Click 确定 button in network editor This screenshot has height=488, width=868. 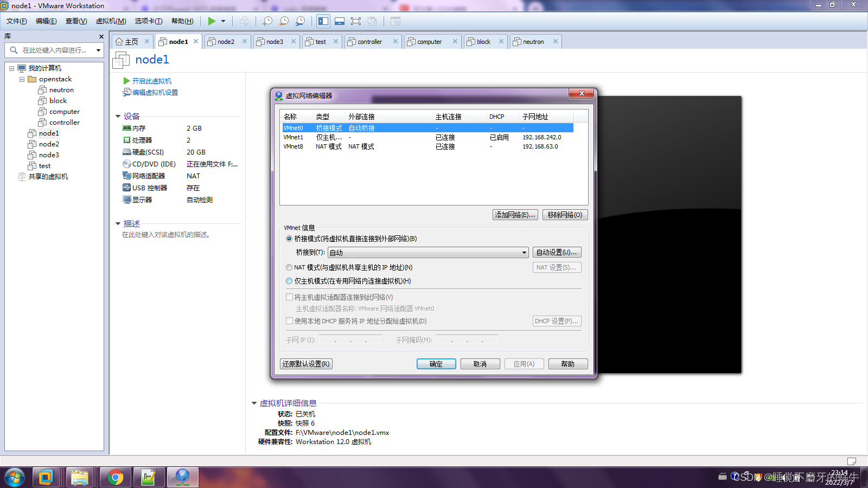(x=436, y=364)
